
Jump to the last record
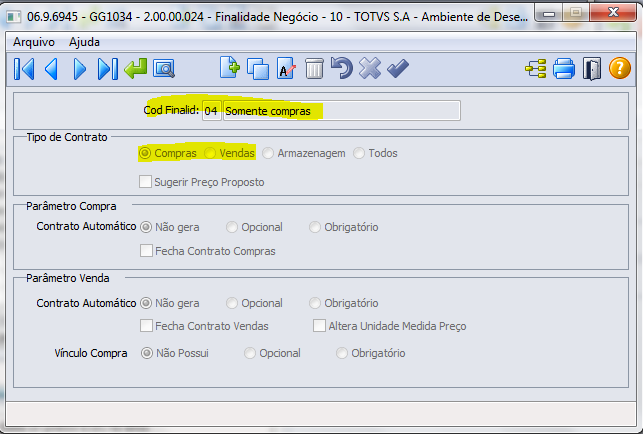pyautogui.click(x=108, y=69)
